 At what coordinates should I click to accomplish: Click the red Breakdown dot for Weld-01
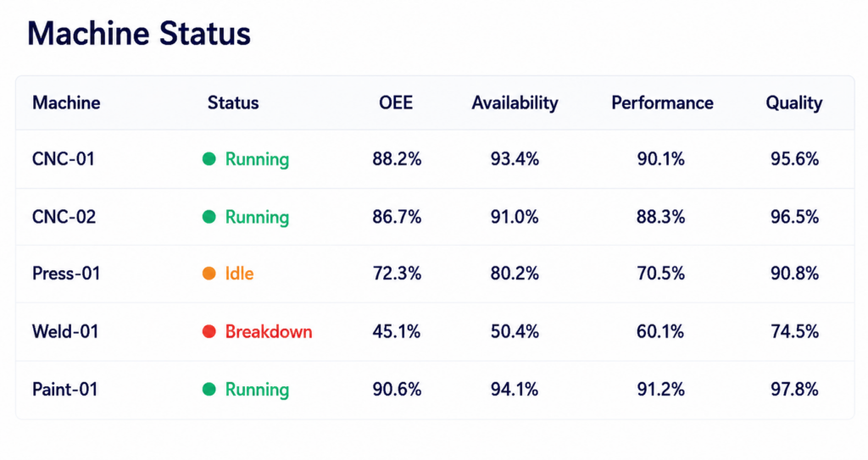coord(209,331)
